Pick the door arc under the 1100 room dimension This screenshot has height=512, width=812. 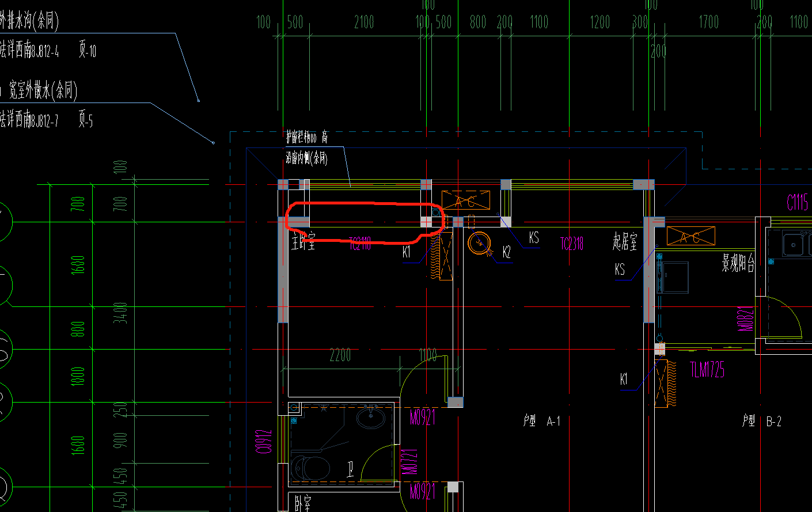pos(423,379)
